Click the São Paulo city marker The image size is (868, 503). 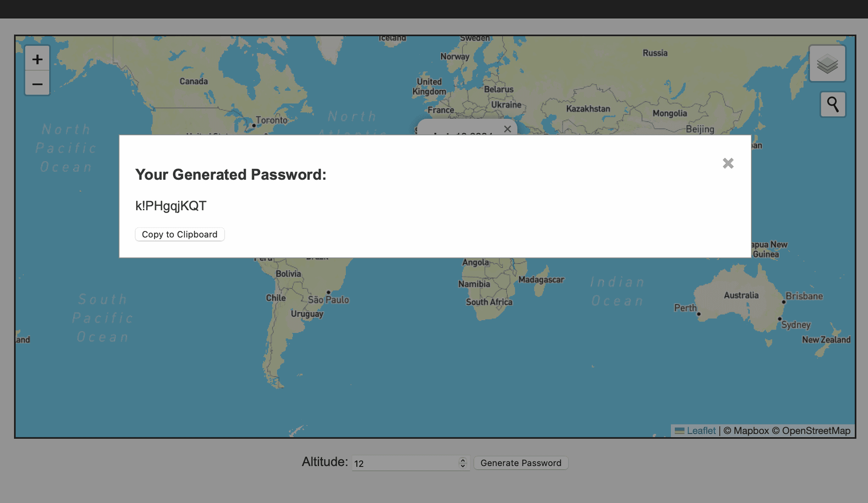(x=328, y=292)
